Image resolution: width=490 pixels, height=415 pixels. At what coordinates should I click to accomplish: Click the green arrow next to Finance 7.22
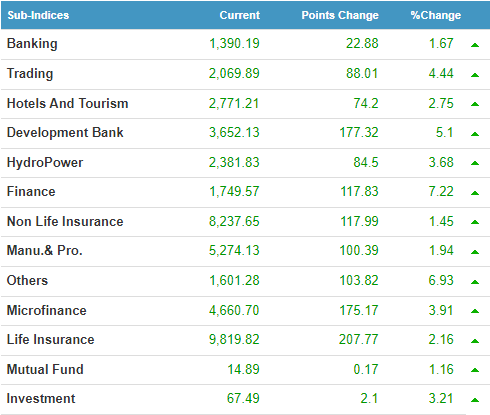click(475, 193)
